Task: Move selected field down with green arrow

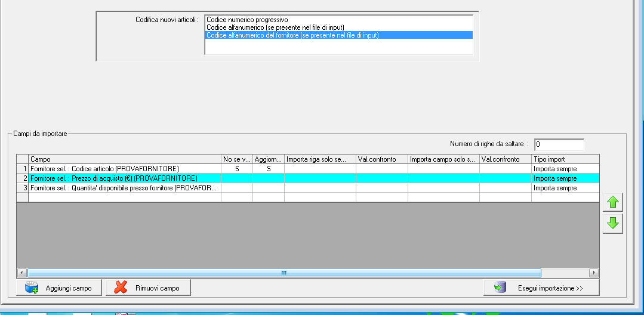Action: tap(613, 223)
